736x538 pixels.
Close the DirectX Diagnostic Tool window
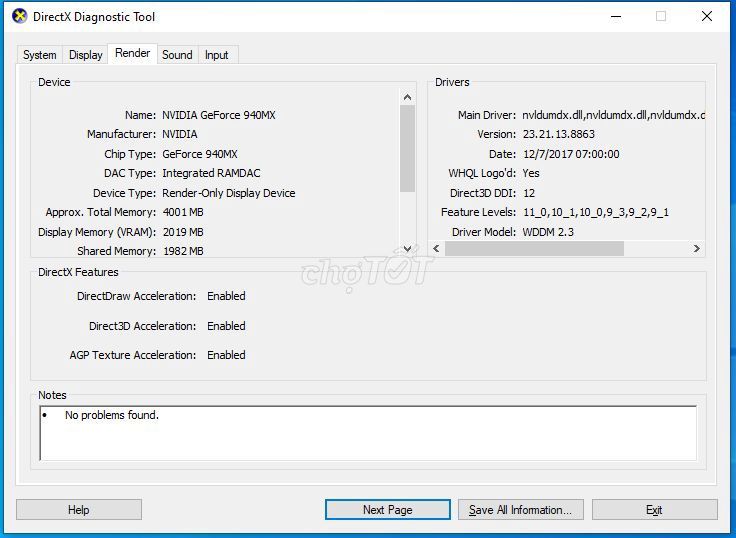pos(706,16)
